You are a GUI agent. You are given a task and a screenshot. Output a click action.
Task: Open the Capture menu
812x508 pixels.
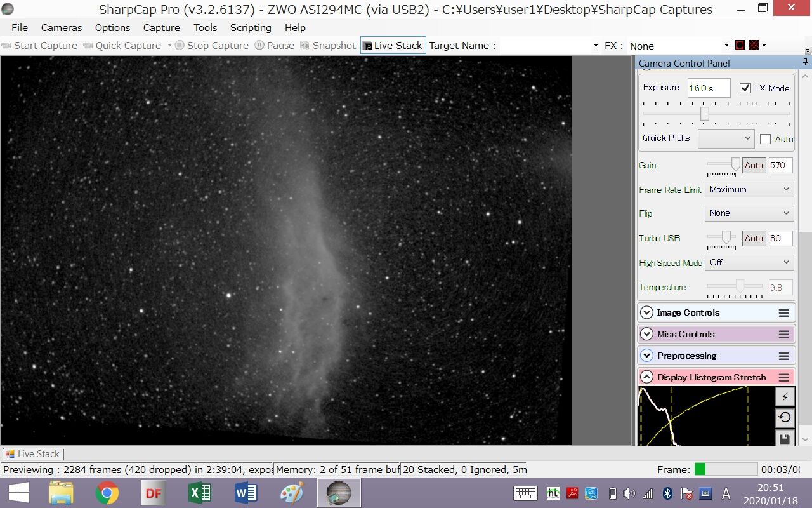pyautogui.click(x=162, y=28)
